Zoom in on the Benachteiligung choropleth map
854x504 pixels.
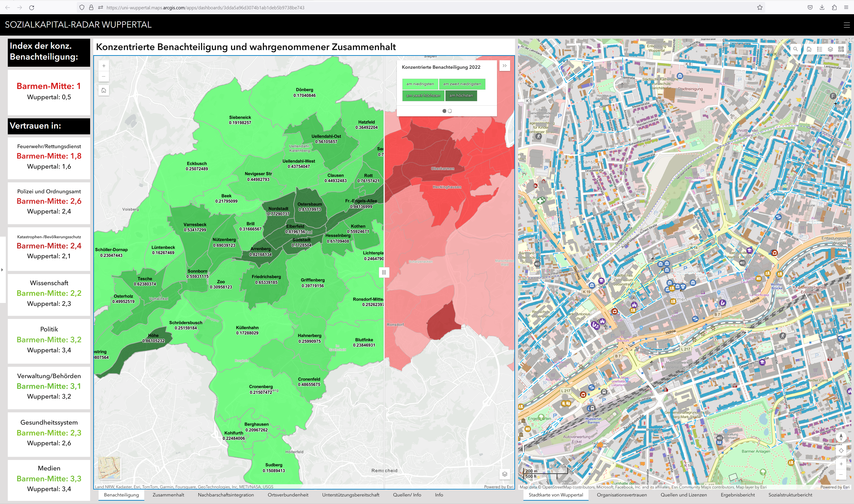[x=104, y=66]
